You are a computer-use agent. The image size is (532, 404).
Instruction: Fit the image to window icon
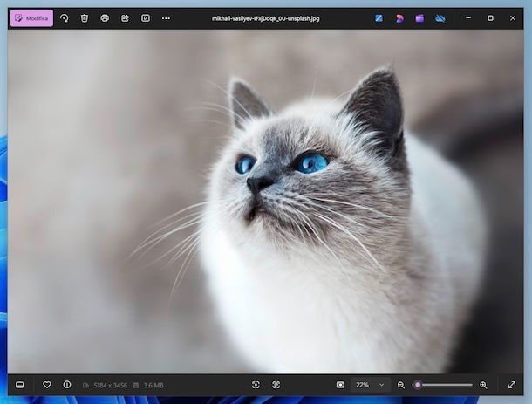(x=256, y=385)
